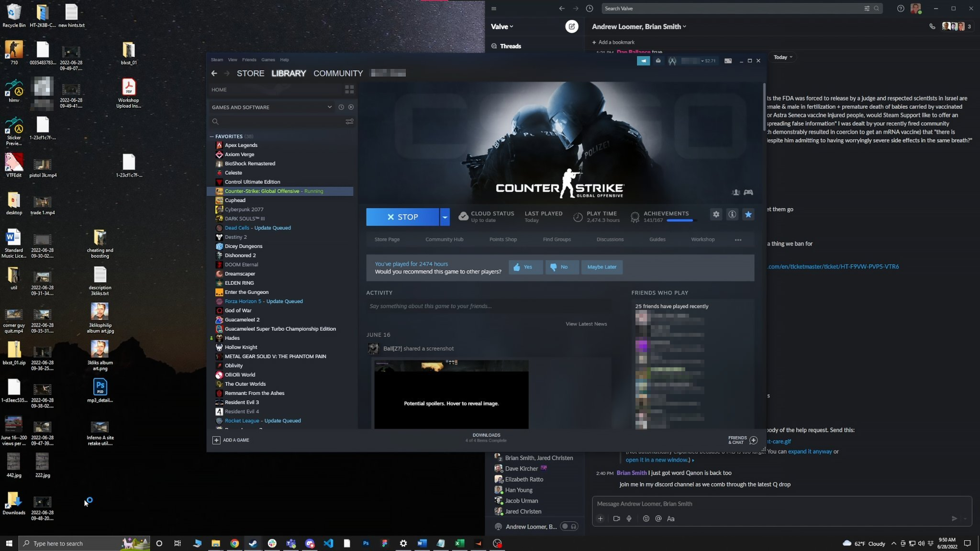Open Steam announcements megaphone icon
The height and width of the screenshot is (551, 980).
(x=643, y=61)
